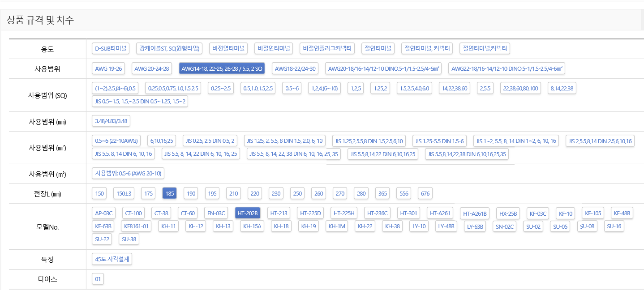The height and width of the screenshot is (290, 644).
Task: Select 절연터미널,커넥터 usage tag without space
Action: click(x=485, y=48)
